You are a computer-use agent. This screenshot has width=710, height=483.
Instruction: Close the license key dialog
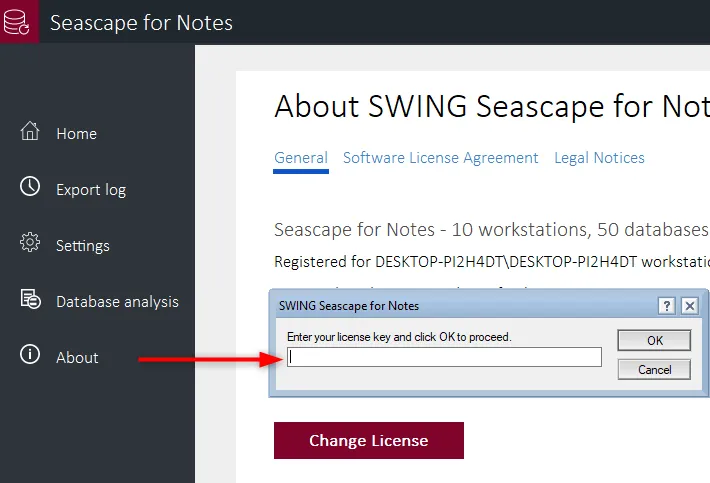tap(690, 306)
